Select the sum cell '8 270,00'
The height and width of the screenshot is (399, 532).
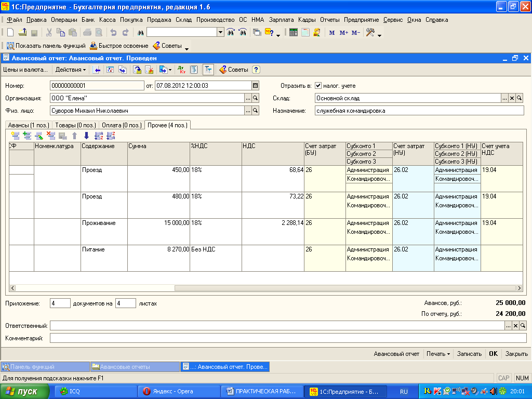point(159,258)
